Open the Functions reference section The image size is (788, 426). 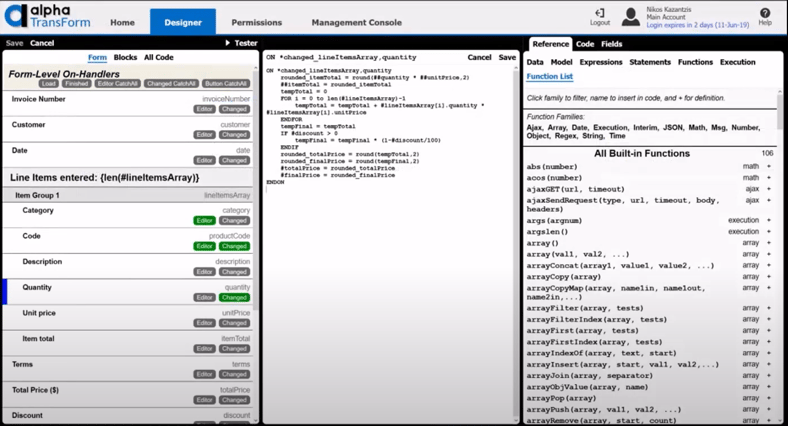(695, 62)
